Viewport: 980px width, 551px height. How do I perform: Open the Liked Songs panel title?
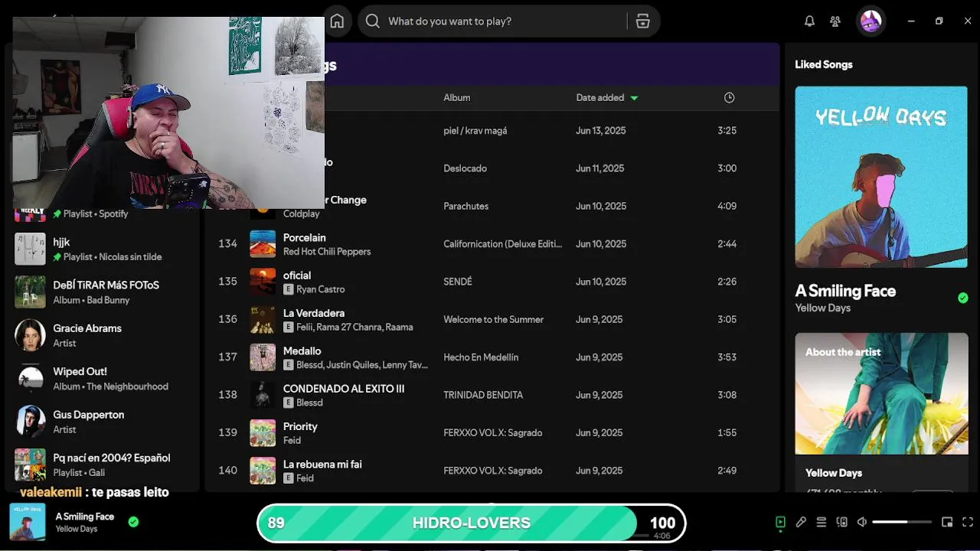[x=824, y=64]
